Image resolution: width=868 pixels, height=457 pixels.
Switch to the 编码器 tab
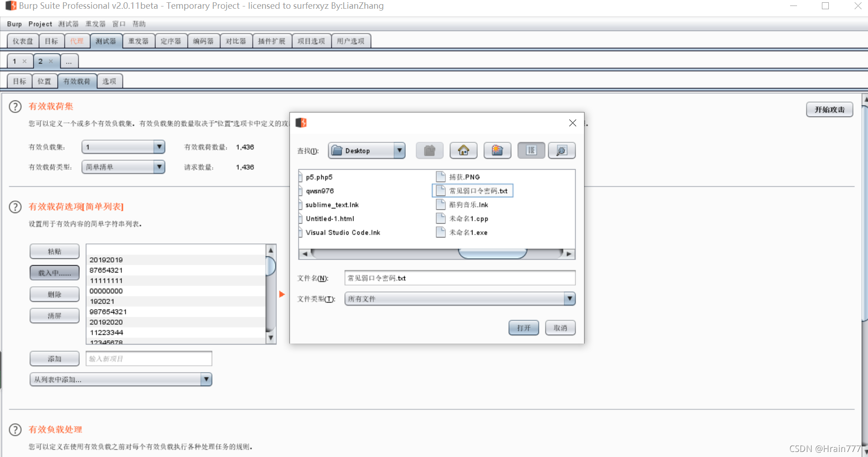203,41
